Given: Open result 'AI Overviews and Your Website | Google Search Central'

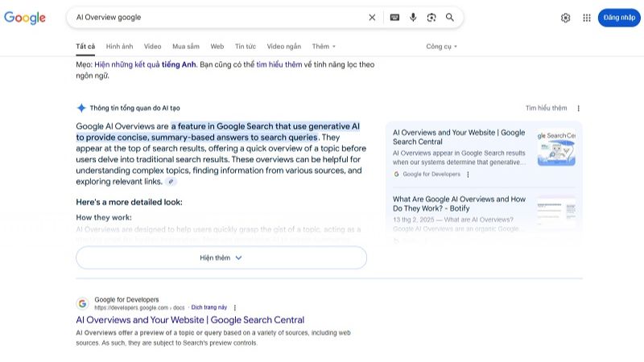Looking at the screenshot, I should pyautogui.click(x=190, y=319).
